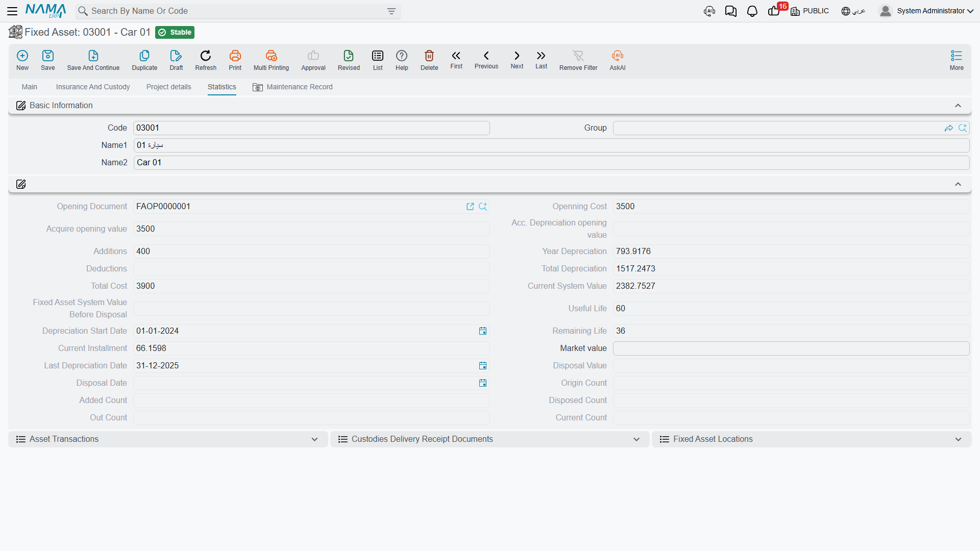Screen dimensions: 980x551
Task: Click the Useful Life field showing 60
Action: [x=791, y=309]
